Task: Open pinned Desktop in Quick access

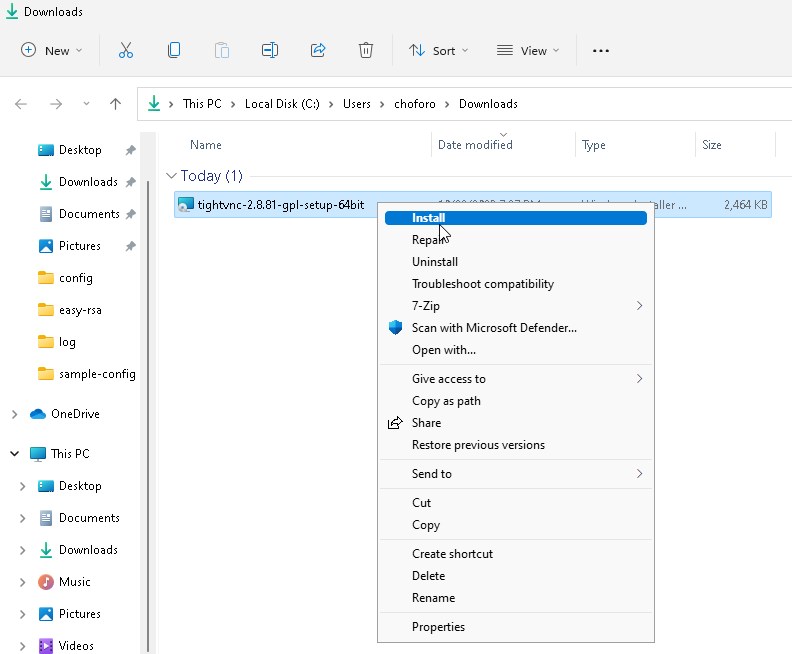Action: 80,150
